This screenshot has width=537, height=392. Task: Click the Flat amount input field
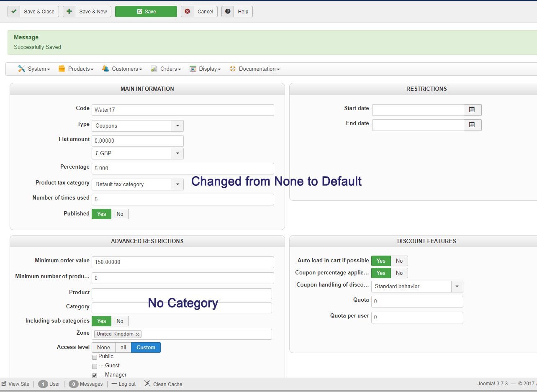coord(137,141)
